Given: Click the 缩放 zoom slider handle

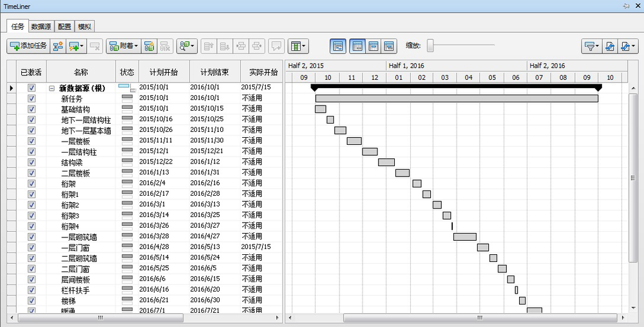Looking at the screenshot, I should point(430,46).
